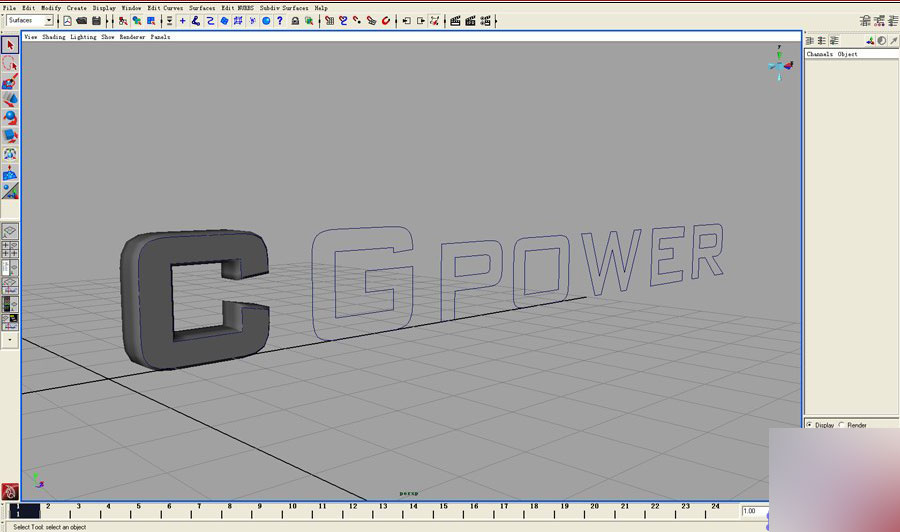The image size is (900, 532).
Task: Select the Render radio button
Action: 841,425
